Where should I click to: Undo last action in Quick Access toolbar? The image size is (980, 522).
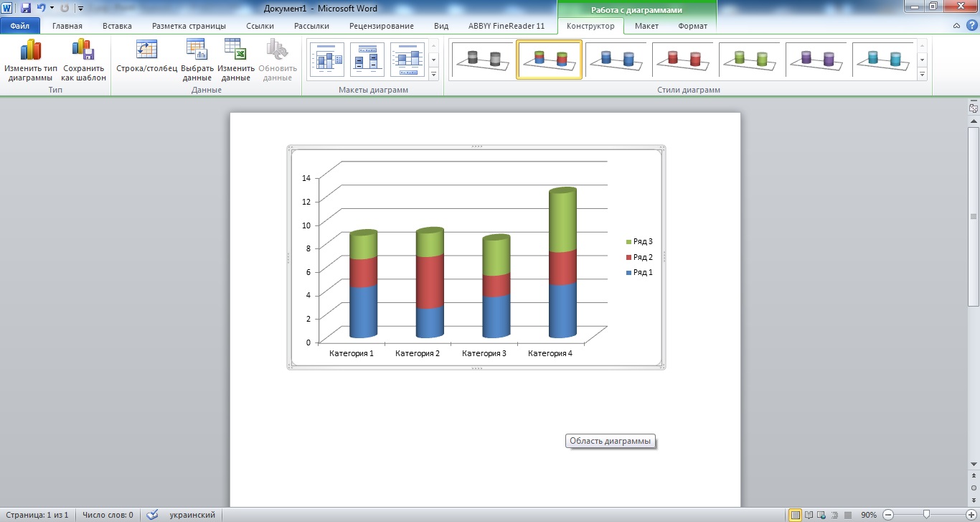pos(41,8)
